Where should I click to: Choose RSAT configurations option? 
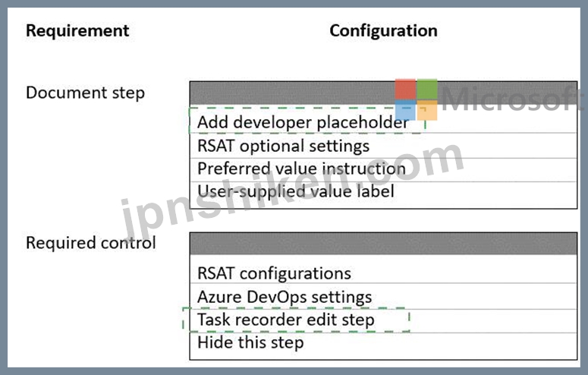click(383, 272)
